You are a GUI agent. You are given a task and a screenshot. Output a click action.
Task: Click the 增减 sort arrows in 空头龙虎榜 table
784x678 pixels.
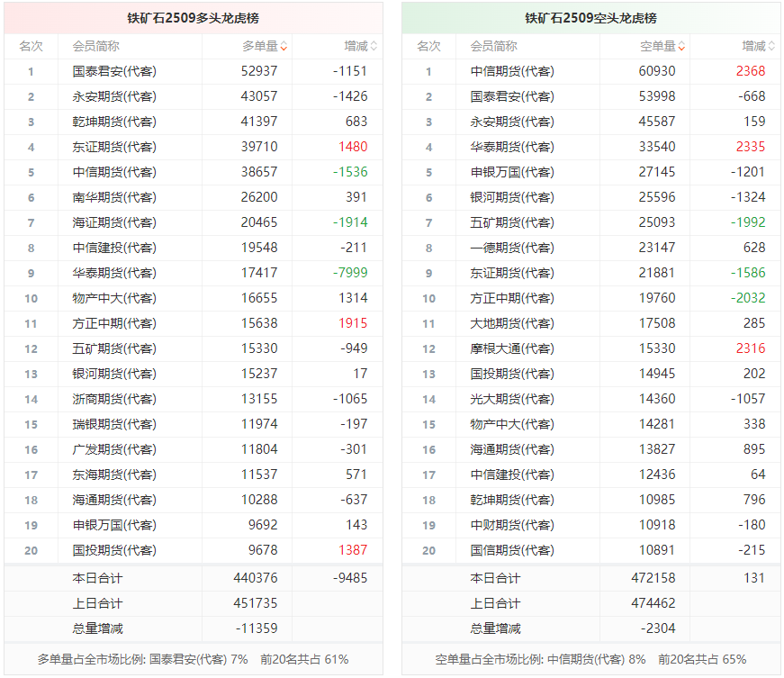point(771,47)
